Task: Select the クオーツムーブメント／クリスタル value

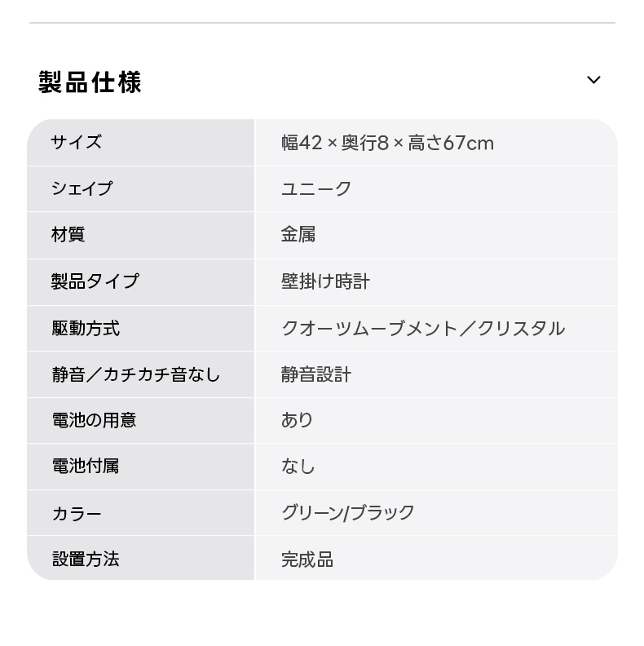Action: [422, 328]
